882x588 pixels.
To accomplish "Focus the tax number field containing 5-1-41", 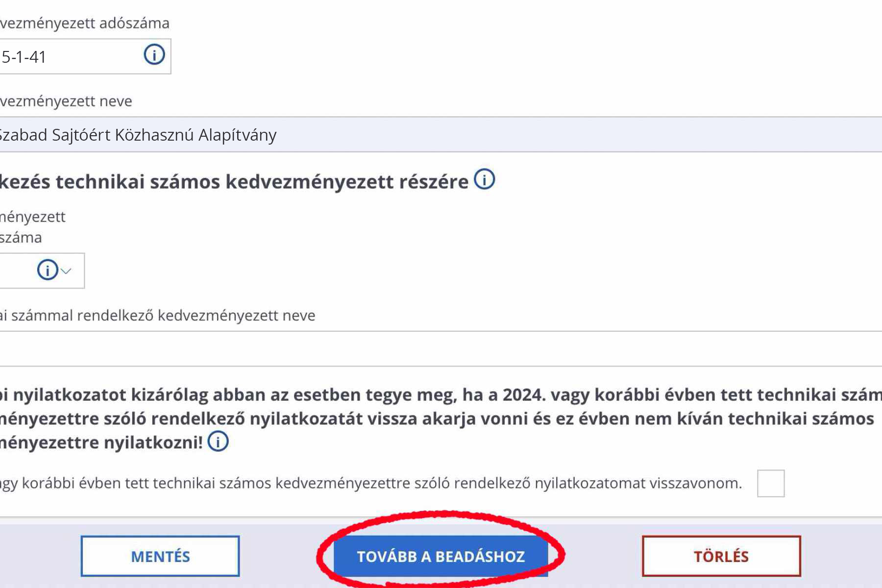I will 85,57.
